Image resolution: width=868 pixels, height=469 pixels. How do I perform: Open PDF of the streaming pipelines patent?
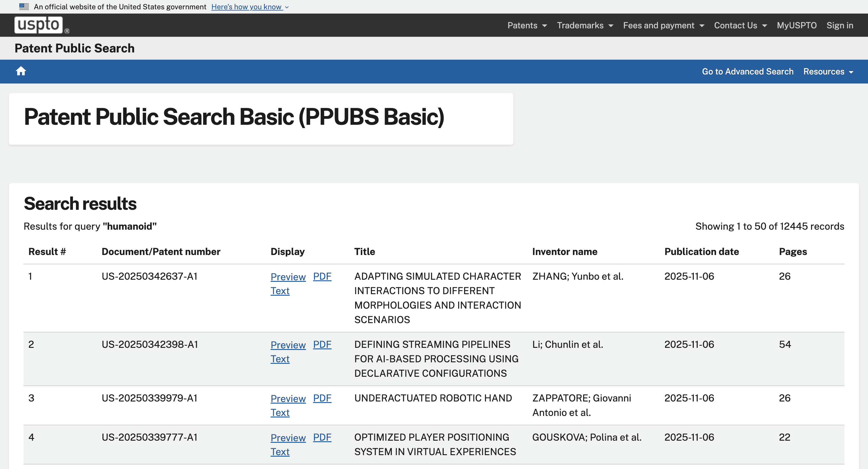(322, 344)
